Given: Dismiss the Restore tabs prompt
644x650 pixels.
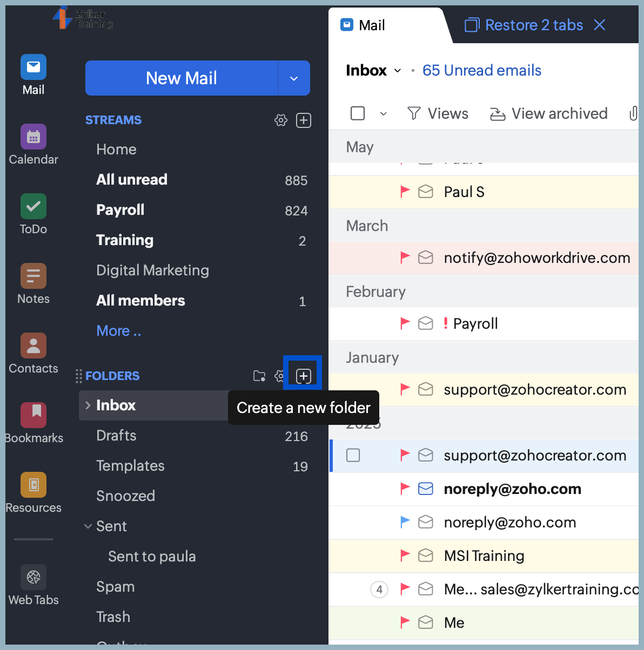Looking at the screenshot, I should [600, 25].
